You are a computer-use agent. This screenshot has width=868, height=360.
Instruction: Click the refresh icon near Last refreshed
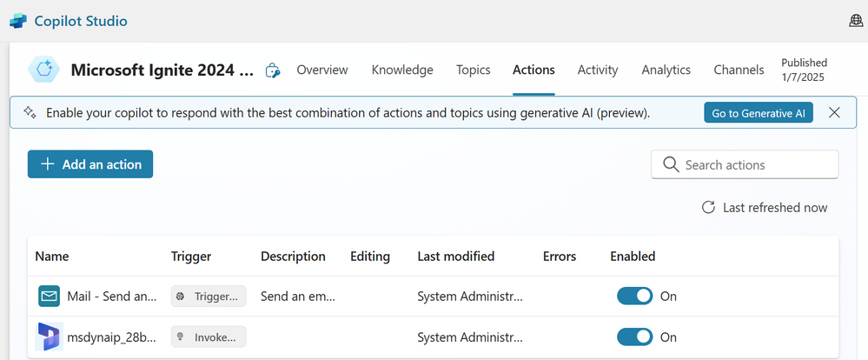pyautogui.click(x=708, y=208)
